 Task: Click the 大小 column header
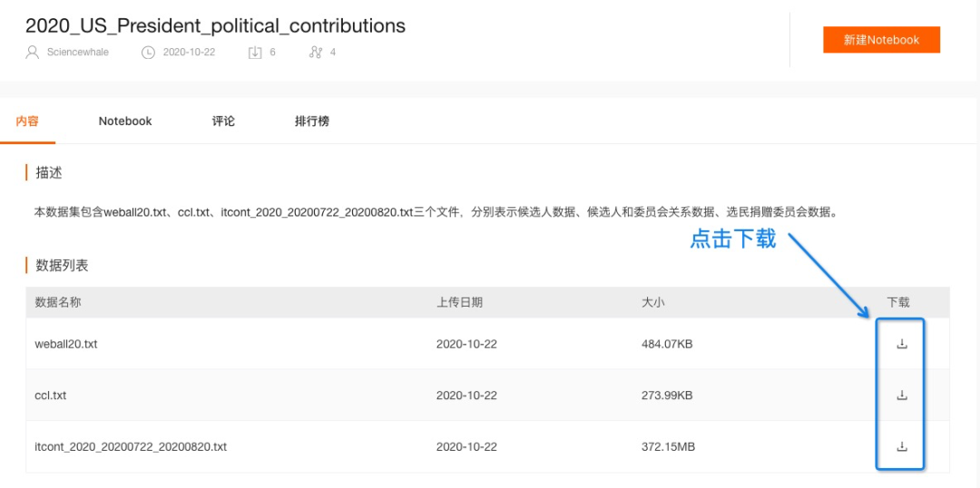point(653,303)
